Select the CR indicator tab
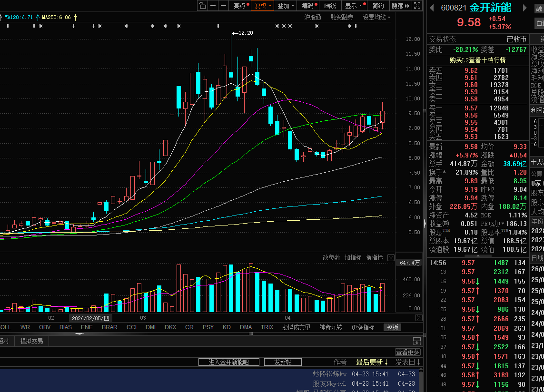The height and width of the screenshot is (392, 544). tap(189, 327)
